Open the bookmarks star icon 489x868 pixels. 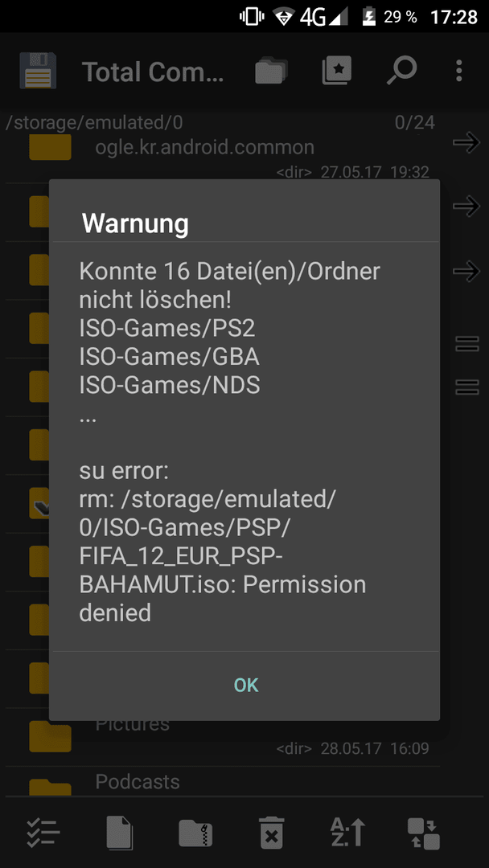click(337, 71)
